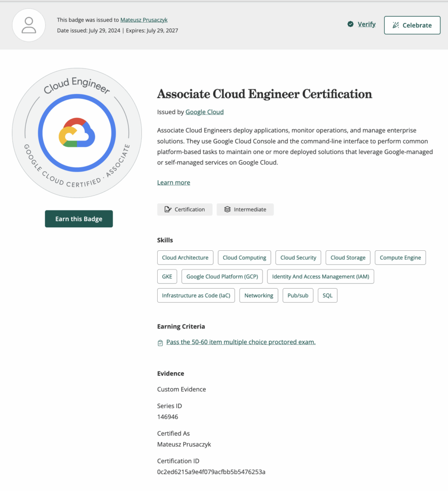This screenshot has width=448, height=491.
Task: Click the user profile avatar icon
Action: 29,25
